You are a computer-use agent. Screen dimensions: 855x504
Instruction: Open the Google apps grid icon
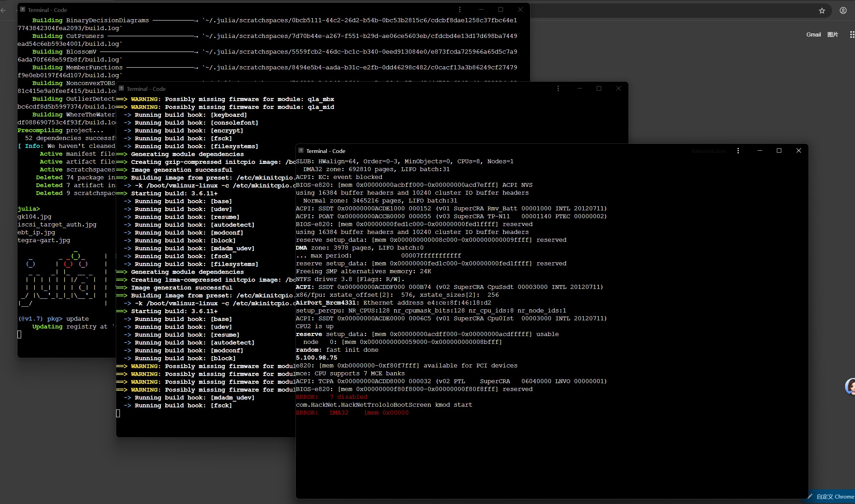[852, 34]
